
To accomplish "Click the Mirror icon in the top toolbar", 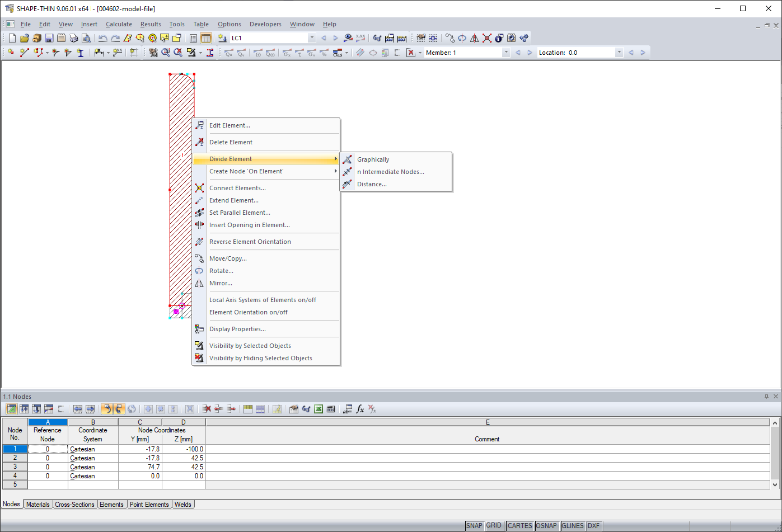I will [474, 38].
